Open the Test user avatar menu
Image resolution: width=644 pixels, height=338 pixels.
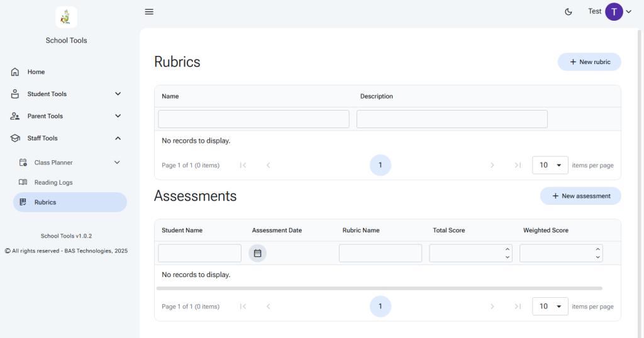click(614, 12)
